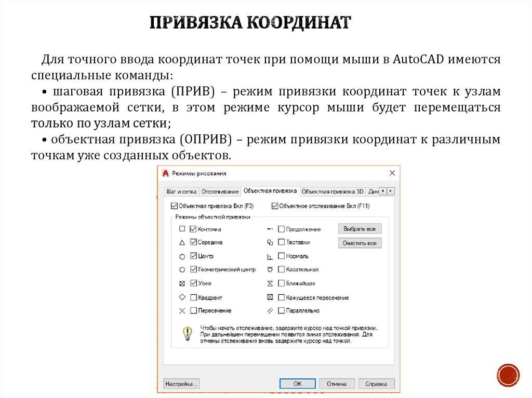
Task: Enable the Пересечение checkbox
Action: click(193, 310)
